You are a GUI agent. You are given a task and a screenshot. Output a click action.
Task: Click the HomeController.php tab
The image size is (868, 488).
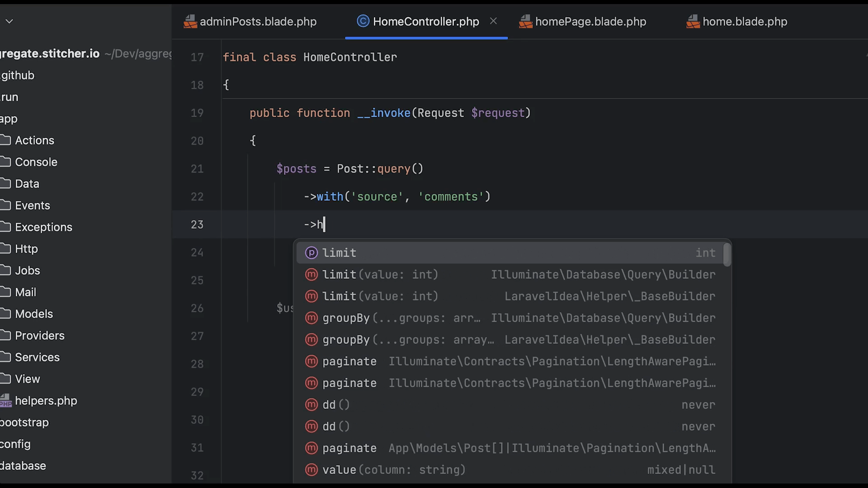click(426, 21)
